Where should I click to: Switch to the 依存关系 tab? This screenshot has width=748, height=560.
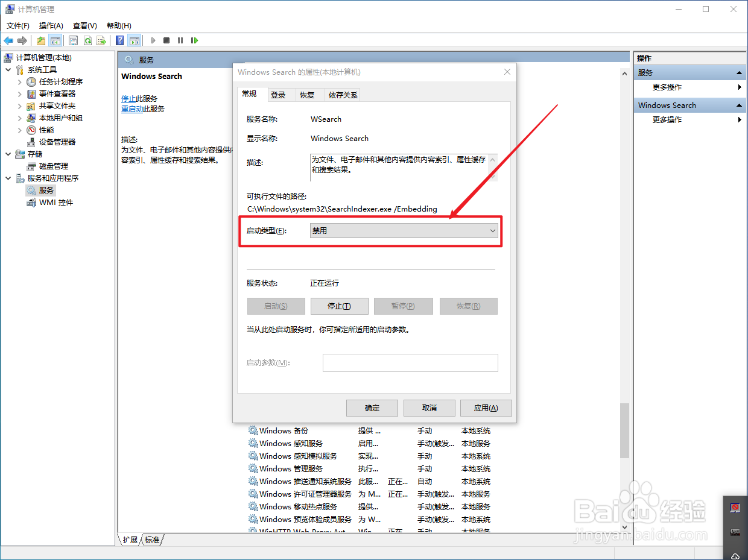[x=343, y=95]
